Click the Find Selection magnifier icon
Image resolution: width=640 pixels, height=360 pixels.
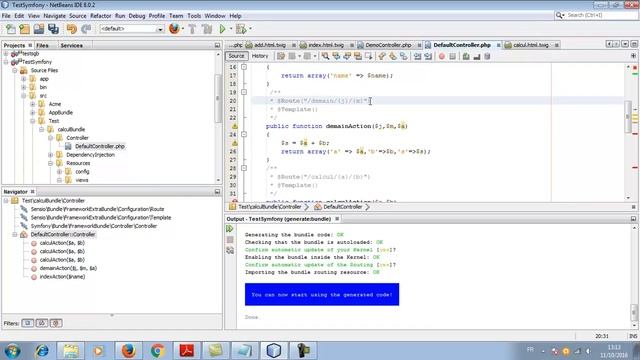pos(325,56)
